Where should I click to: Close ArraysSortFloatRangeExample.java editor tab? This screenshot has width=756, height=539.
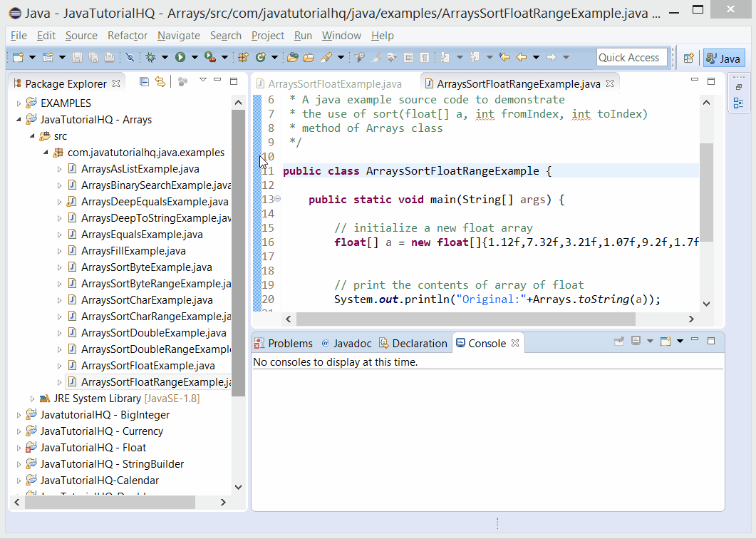pyautogui.click(x=610, y=83)
